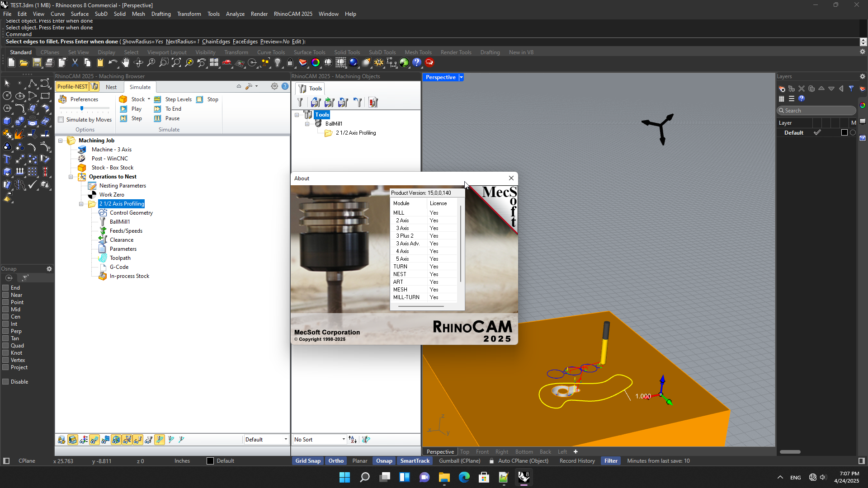Launch Microsoft Edge from taskbar
This screenshot has height=488, width=868.
pos(464,477)
